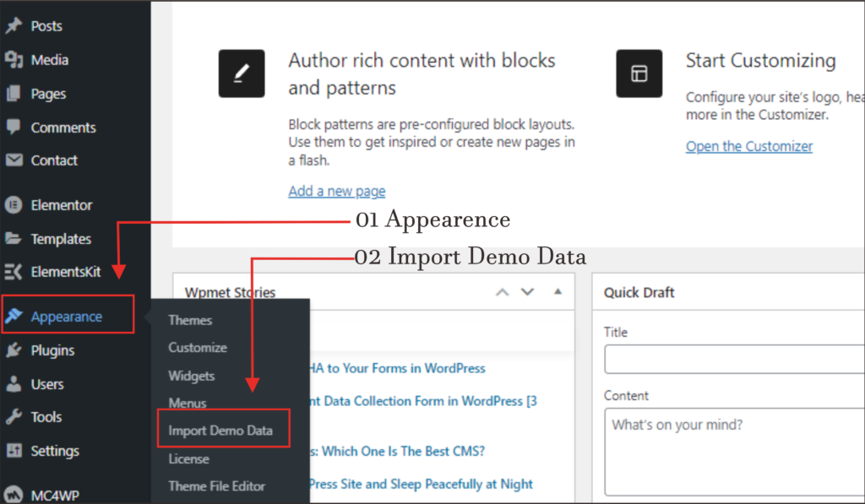Click the Pages icon in sidebar
This screenshot has width=865, height=504.
(x=14, y=94)
